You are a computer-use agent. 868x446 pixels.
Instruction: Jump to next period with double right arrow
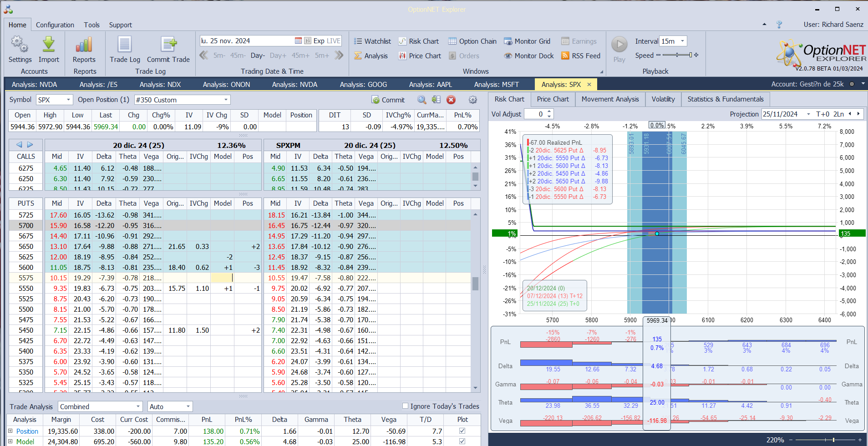(x=339, y=56)
